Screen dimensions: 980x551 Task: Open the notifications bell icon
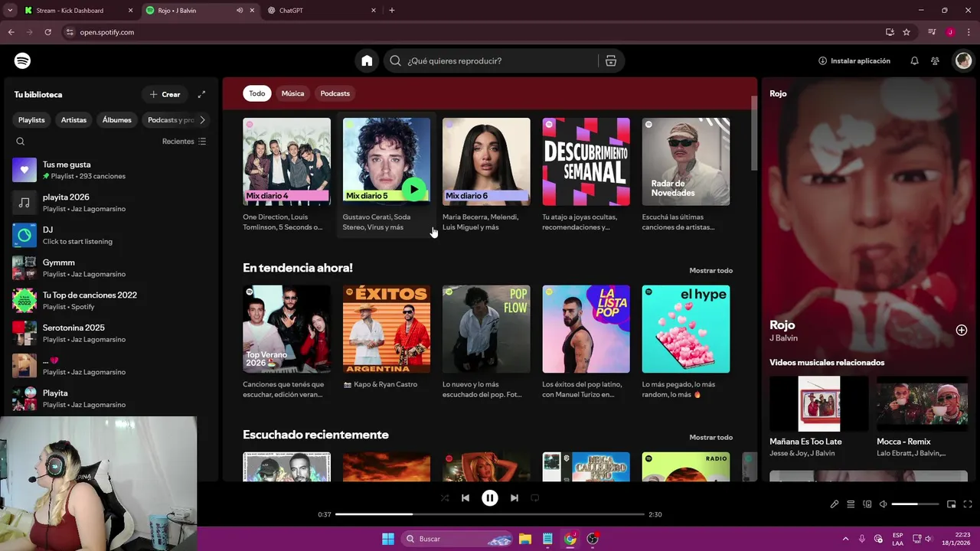pyautogui.click(x=914, y=60)
